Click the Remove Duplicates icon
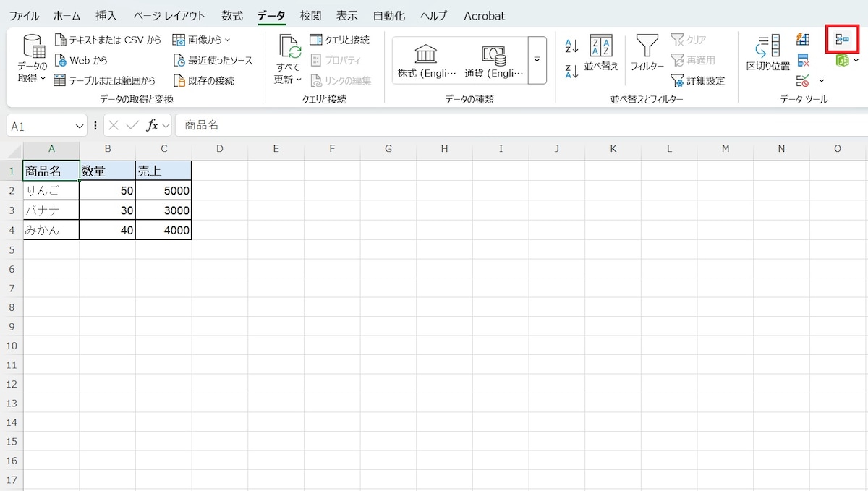 pyautogui.click(x=803, y=60)
